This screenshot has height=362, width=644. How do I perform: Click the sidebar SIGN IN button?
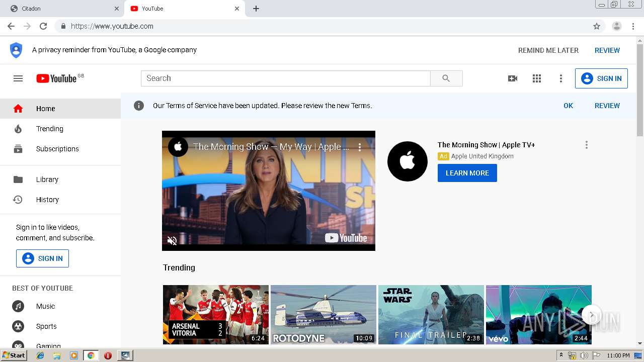pyautogui.click(x=42, y=258)
